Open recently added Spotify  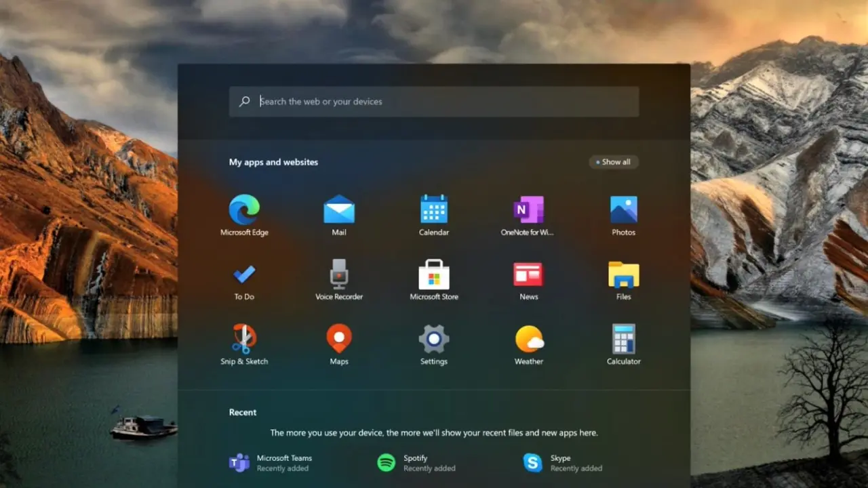click(416, 463)
